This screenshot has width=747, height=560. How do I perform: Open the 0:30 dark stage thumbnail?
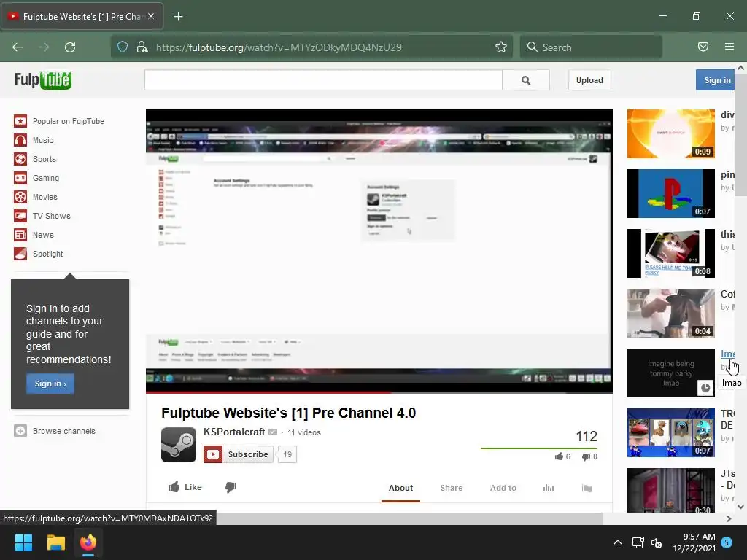[x=671, y=491]
